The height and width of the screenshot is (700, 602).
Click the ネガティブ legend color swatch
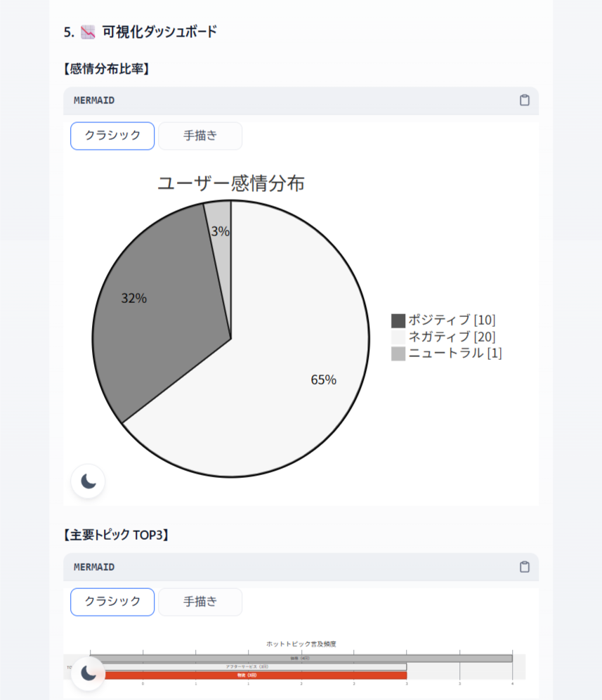click(398, 337)
